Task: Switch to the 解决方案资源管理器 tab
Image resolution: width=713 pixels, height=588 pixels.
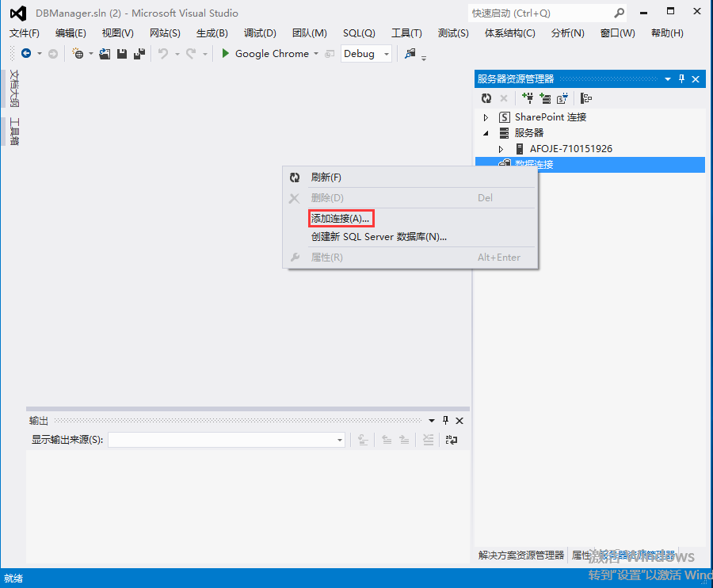Action: tap(521, 555)
